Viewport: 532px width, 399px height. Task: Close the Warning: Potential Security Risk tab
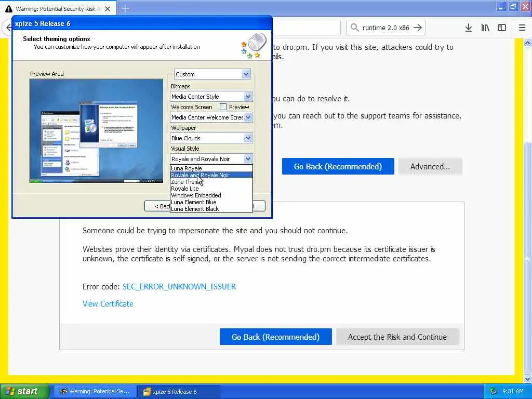108,9
